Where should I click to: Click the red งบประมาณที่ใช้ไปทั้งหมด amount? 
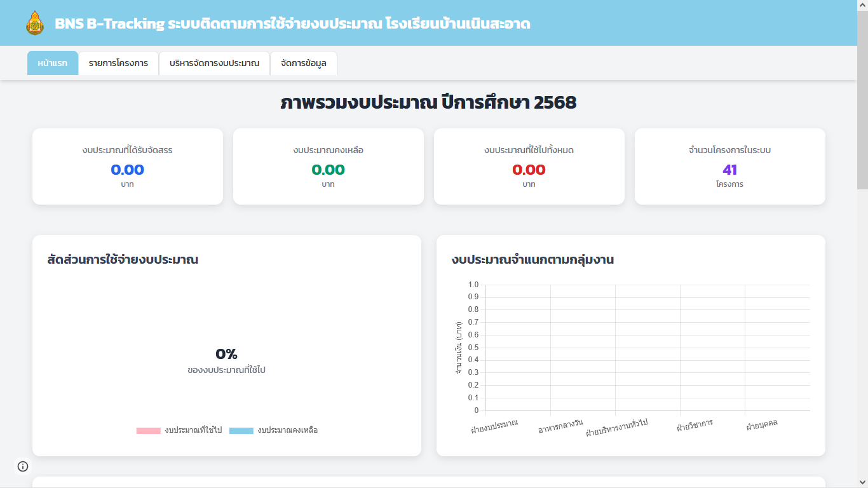click(529, 170)
